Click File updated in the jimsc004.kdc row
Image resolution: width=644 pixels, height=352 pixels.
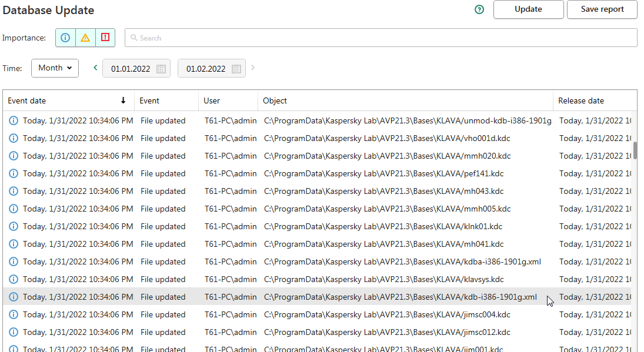click(163, 314)
